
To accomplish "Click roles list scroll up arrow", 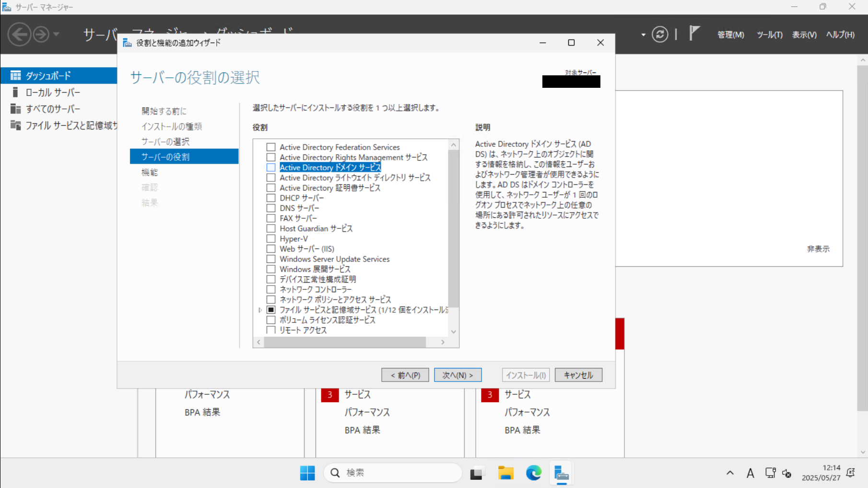I will tap(453, 144).
